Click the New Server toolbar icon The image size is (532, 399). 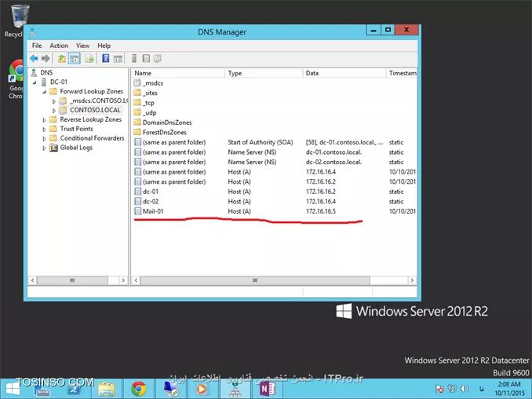pos(134,58)
